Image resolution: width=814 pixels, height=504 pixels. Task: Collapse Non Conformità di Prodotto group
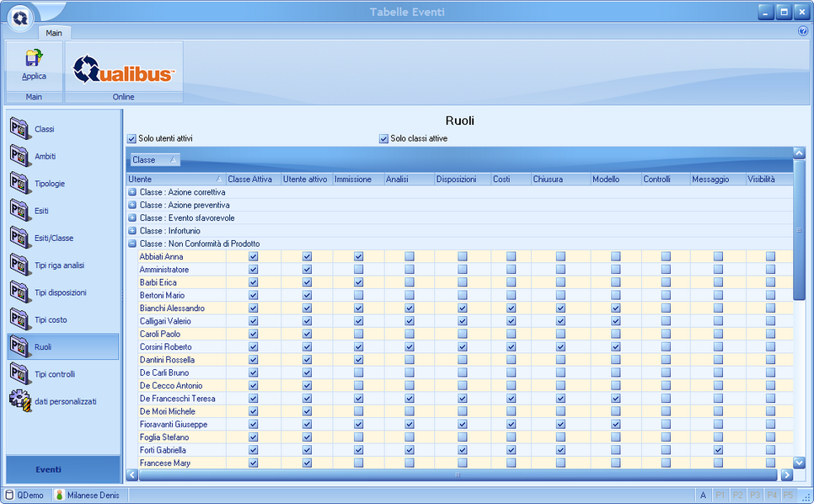pyautogui.click(x=132, y=244)
